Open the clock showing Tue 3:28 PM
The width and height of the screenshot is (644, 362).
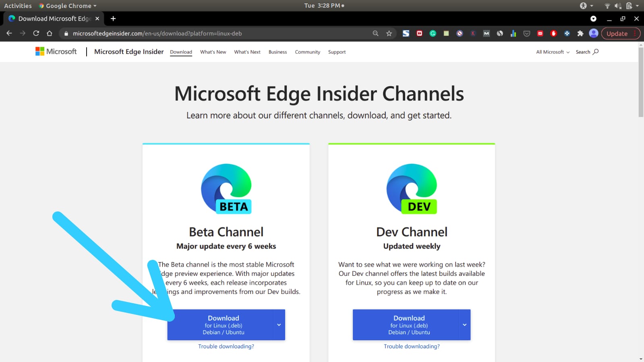[324, 6]
